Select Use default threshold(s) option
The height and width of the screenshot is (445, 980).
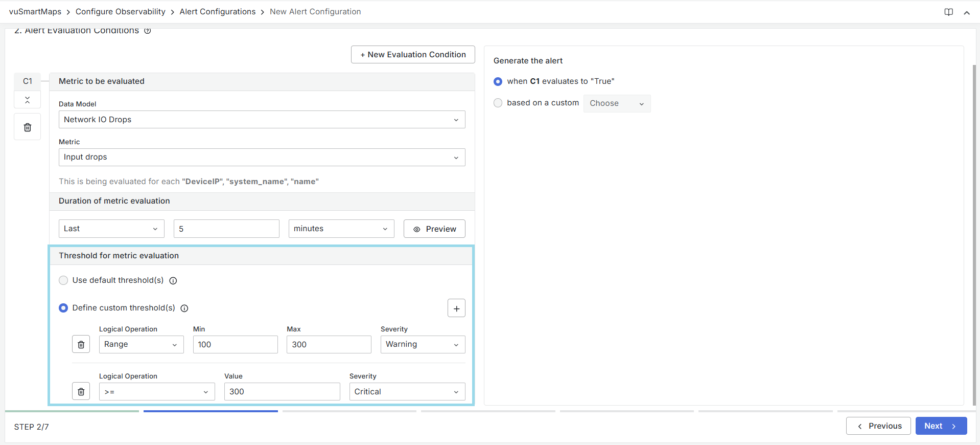(x=63, y=280)
